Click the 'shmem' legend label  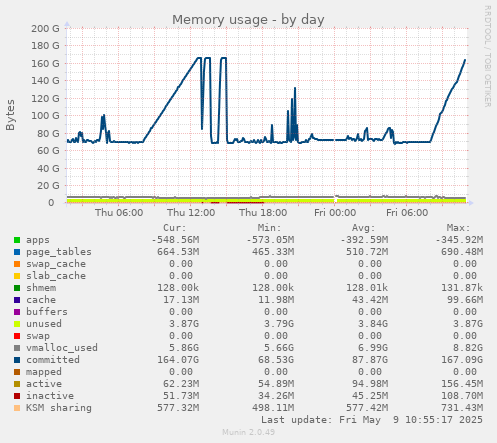[41, 288]
